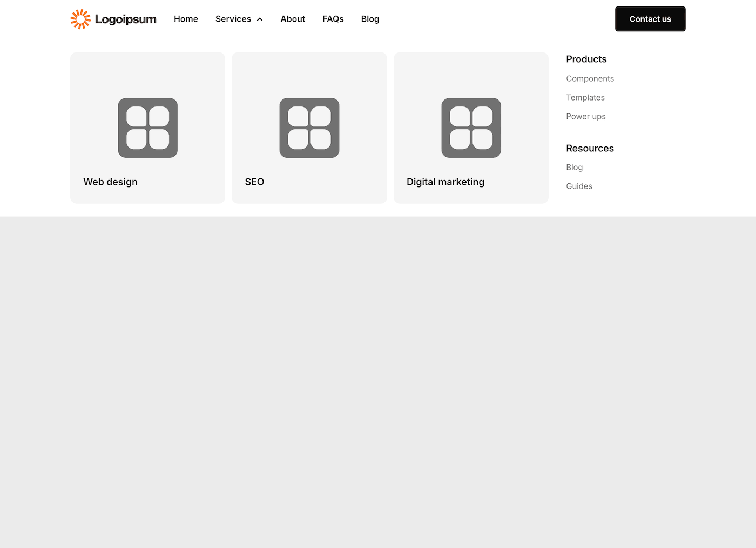
Task: Open the Home nav item
Action: 186,19
